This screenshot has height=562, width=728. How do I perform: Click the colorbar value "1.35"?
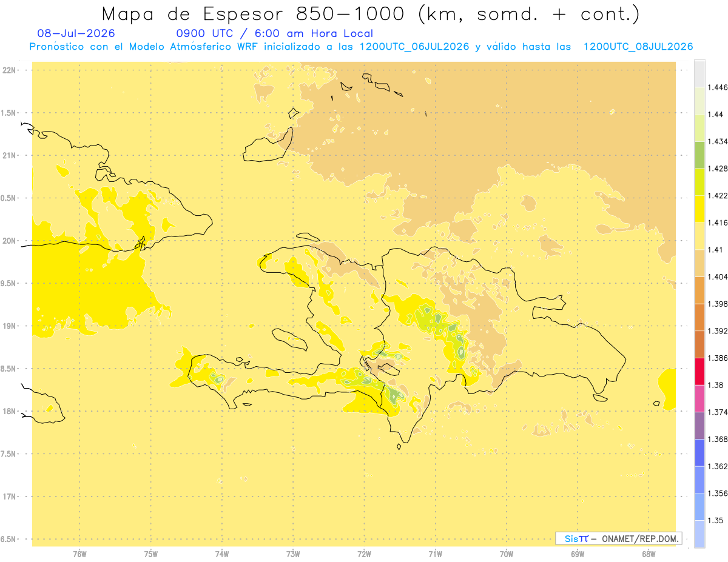click(716, 520)
